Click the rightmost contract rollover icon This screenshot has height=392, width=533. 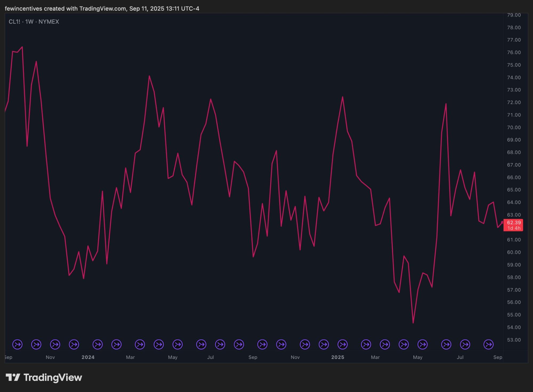coord(488,344)
